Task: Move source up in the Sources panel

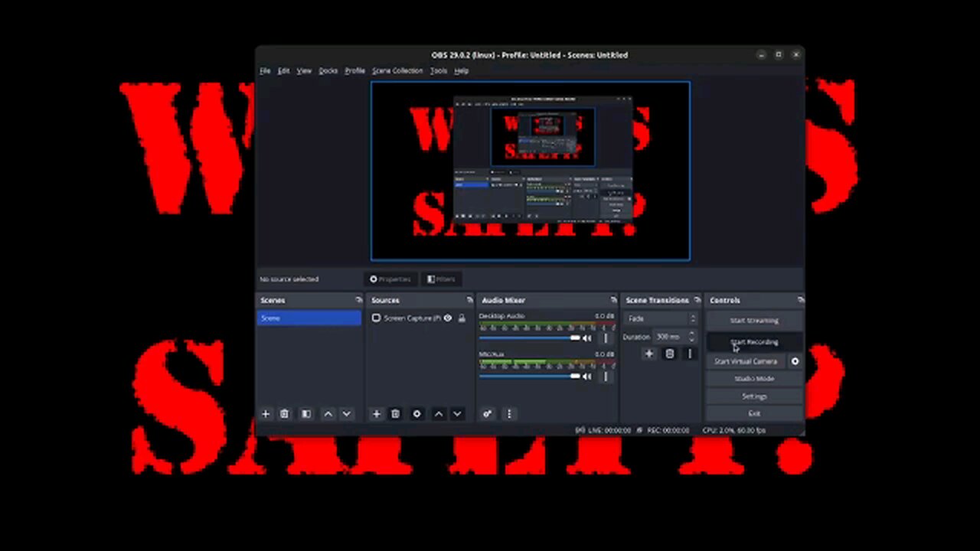Action: tap(439, 414)
